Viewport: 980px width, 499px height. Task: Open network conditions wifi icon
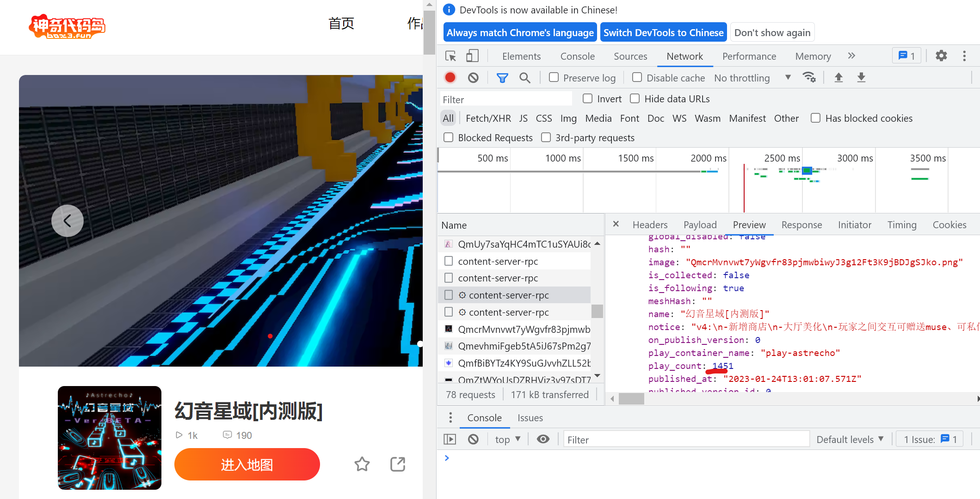[809, 77]
